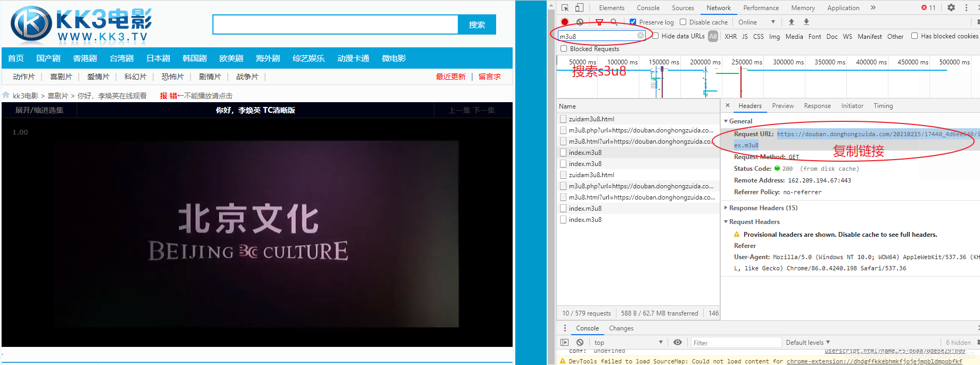Filter requests by Media type
This screenshot has width=980, height=365.
794,36
